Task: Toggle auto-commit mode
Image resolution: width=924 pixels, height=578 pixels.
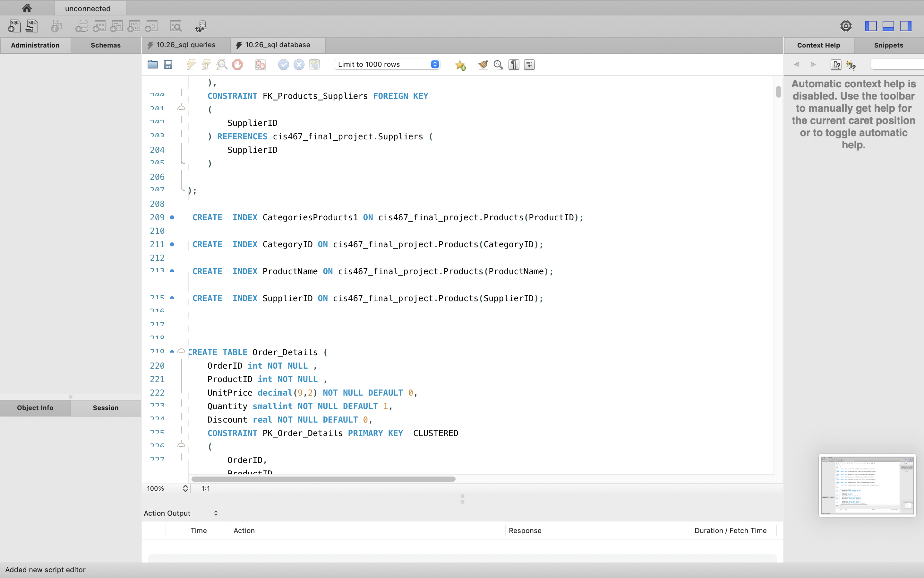Action: [x=314, y=65]
